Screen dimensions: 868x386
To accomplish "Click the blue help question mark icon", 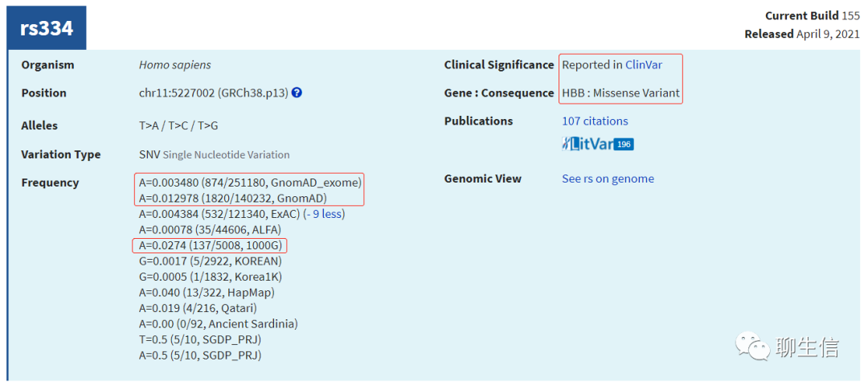I will click(297, 93).
